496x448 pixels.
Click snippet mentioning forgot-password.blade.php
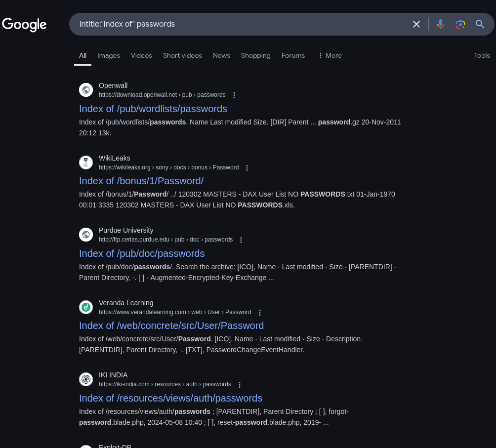point(214,417)
